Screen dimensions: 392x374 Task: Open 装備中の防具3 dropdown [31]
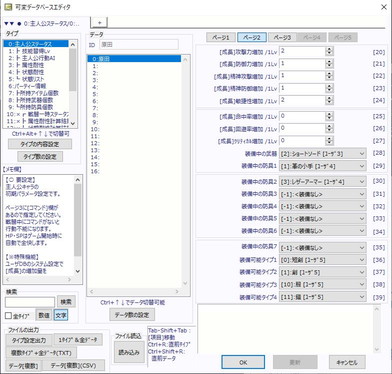(322, 194)
